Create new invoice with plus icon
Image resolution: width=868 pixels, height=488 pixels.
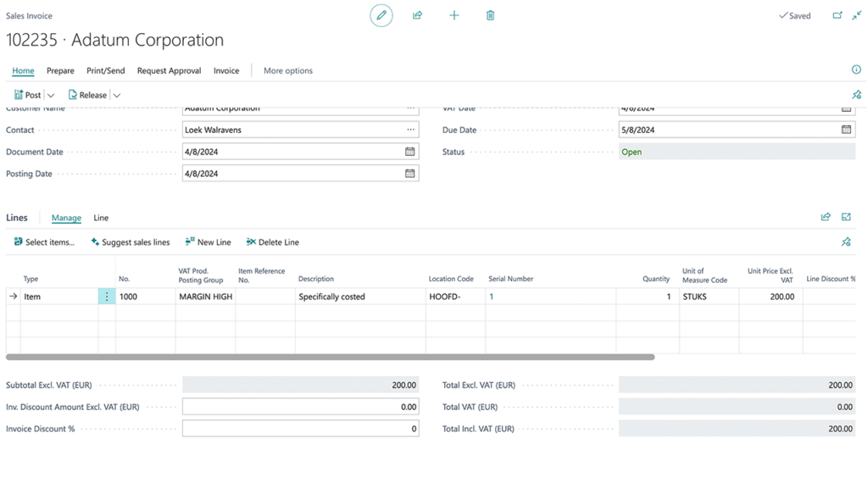[454, 15]
